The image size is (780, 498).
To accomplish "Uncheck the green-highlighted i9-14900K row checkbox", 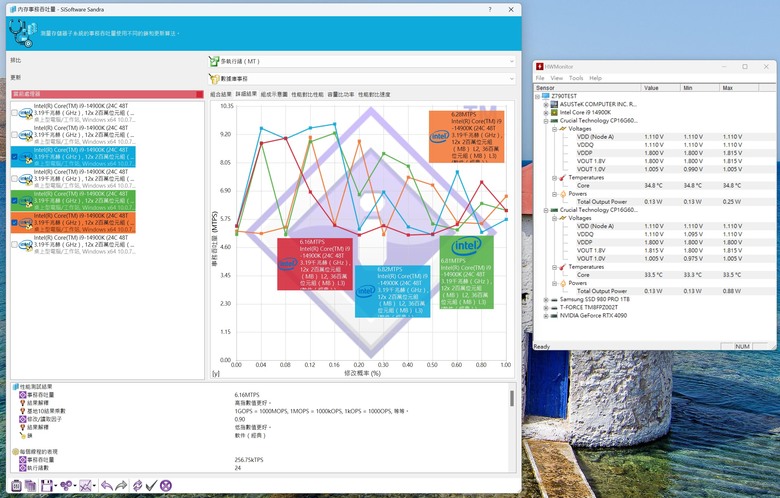I will [14, 200].
